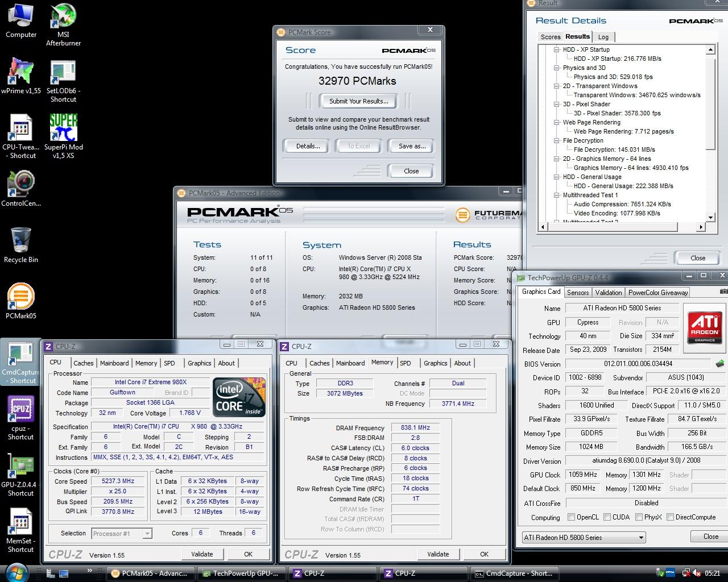
Task: Click Save as... in PCMark Score
Action: [412, 146]
